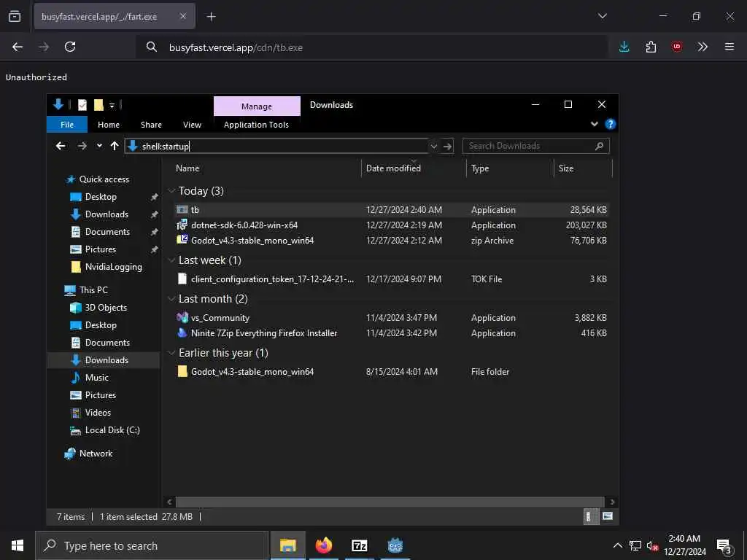Open NvidiaLogging folder in sidebar
Screen dimensions: 747x560
click(113, 267)
